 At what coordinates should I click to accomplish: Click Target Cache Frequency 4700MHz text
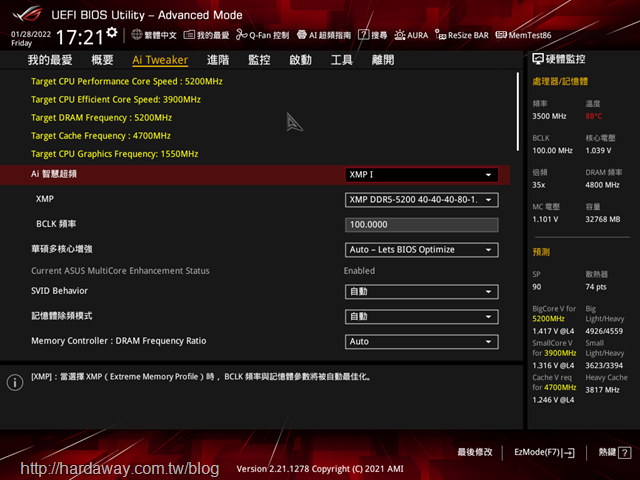pyautogui.click(x=101, y=136)
